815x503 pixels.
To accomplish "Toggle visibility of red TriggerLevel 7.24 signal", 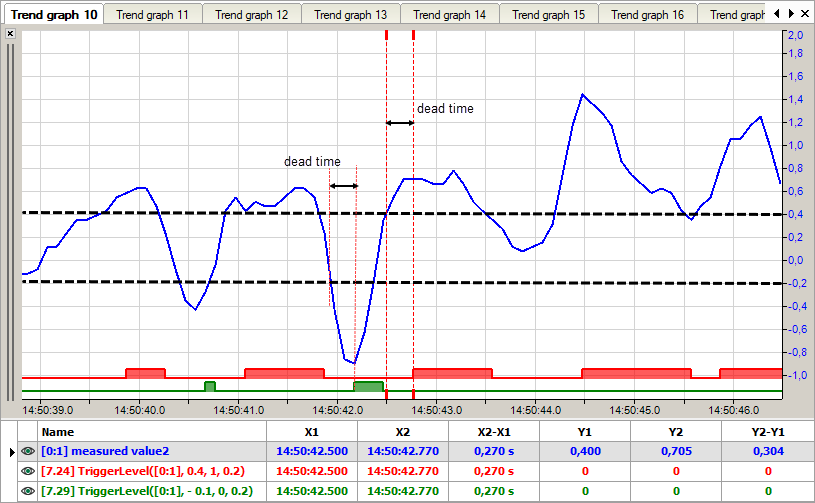I will point(28,471).
